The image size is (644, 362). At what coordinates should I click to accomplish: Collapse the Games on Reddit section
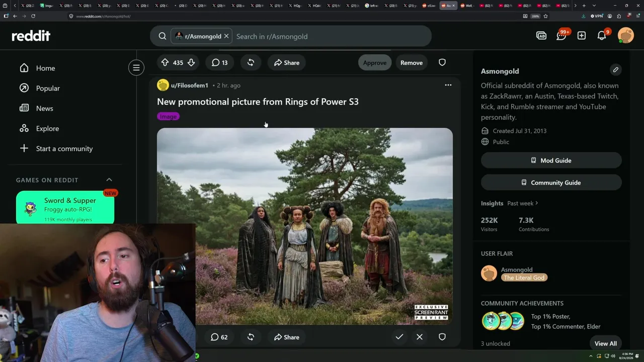click(x=109, y=179)
